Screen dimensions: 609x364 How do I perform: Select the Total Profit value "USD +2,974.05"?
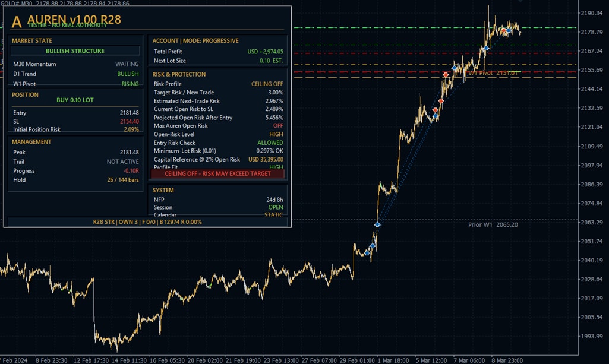265,52
